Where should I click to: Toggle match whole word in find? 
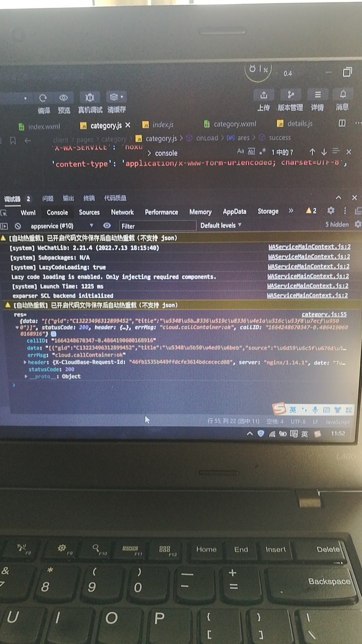252,151
